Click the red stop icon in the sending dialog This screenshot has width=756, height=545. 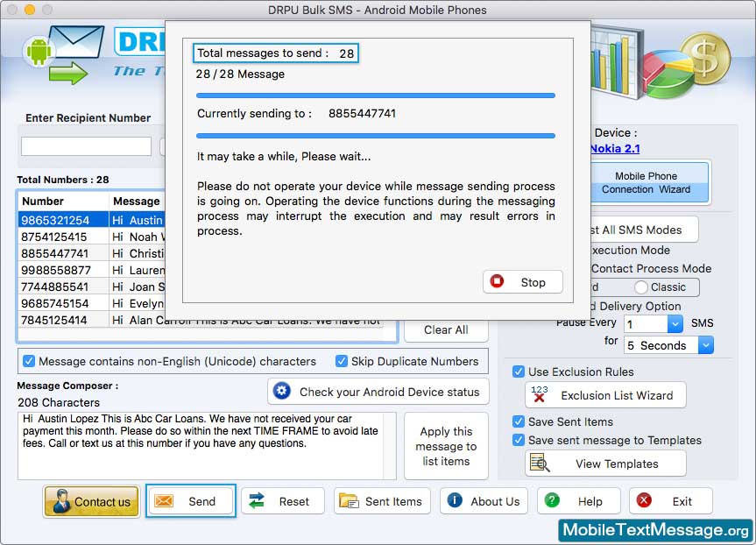coord(497,281)
